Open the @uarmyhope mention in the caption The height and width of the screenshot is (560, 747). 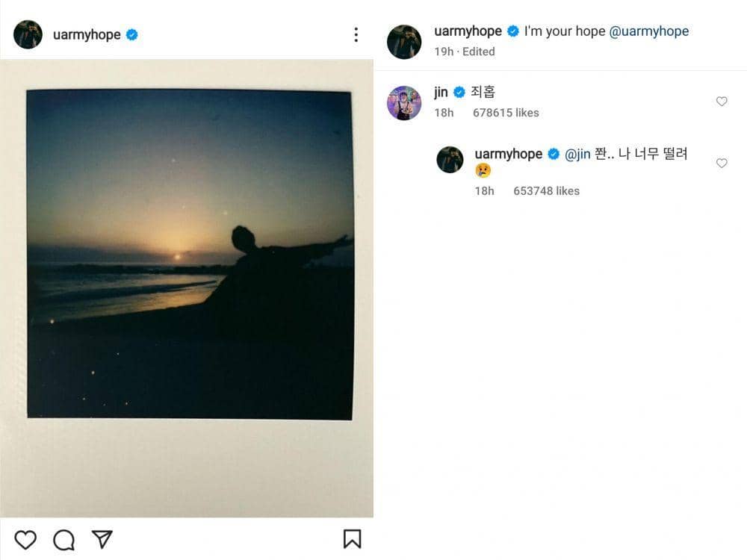click(650, 31)
